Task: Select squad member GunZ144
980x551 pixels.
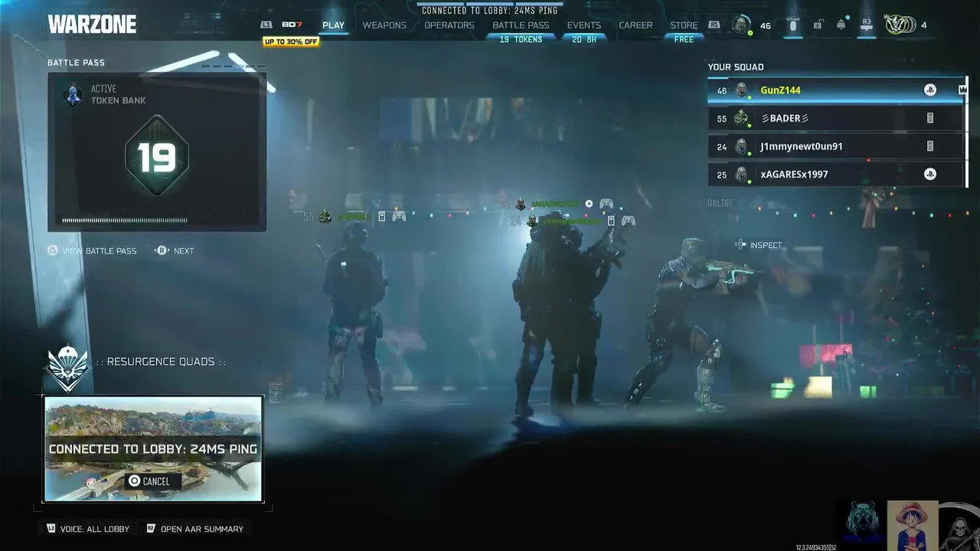Action: click(x=836, y=90)
